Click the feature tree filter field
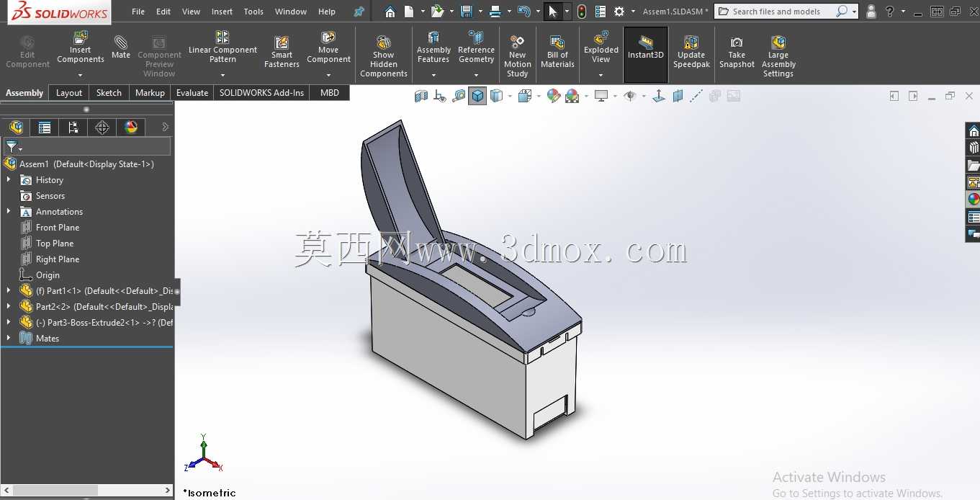 tap(87, 146)
